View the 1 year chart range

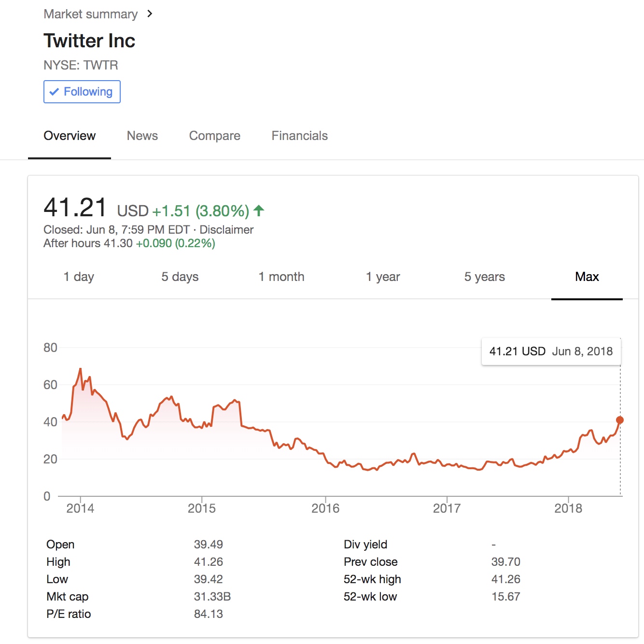383,277
